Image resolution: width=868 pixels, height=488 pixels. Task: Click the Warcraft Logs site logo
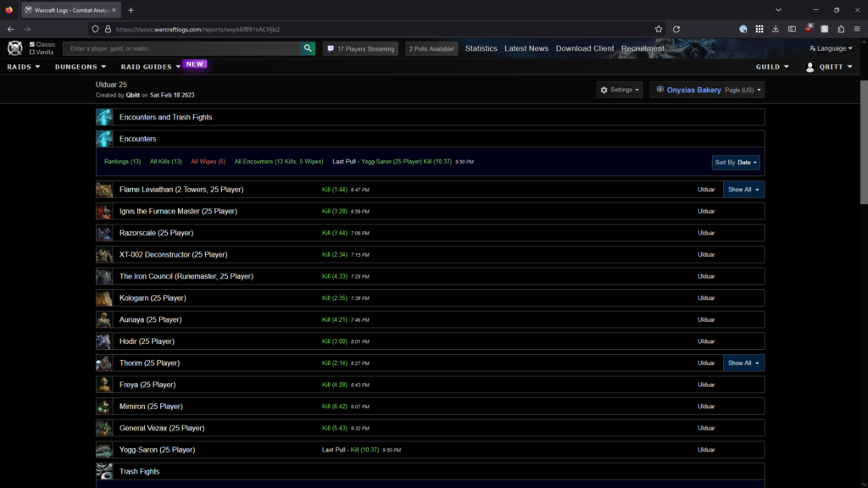point(15,48)
